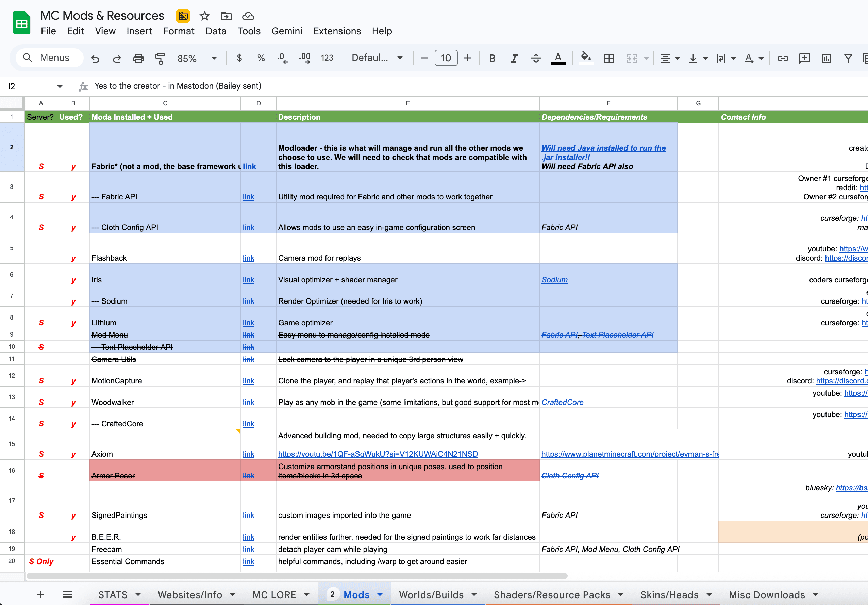The image size is (868, 605).
Task: Toggle italic formatting
Action: 514,58
